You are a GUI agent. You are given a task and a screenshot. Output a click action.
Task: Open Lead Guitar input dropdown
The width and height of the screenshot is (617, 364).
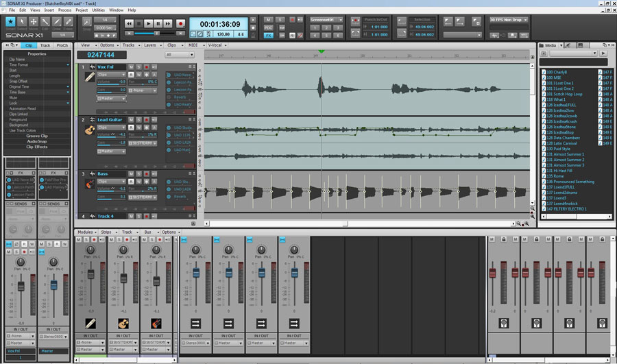[x=143, y=143]
